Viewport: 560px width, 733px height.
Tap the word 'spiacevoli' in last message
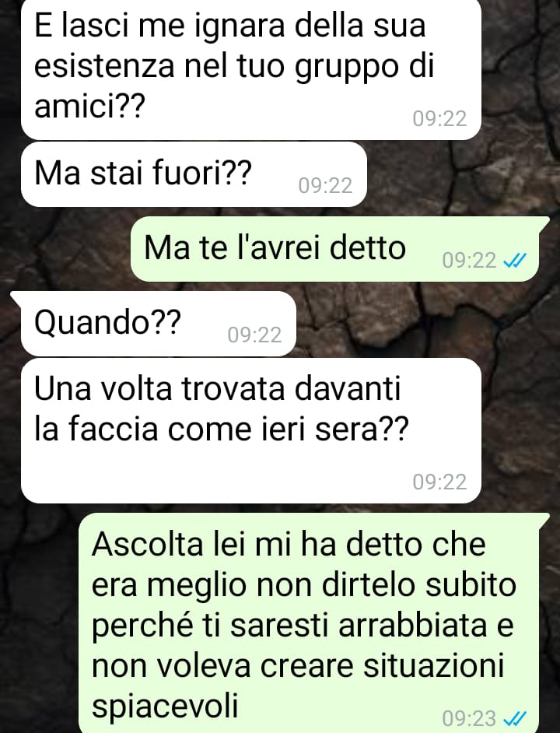click(165, 706)
